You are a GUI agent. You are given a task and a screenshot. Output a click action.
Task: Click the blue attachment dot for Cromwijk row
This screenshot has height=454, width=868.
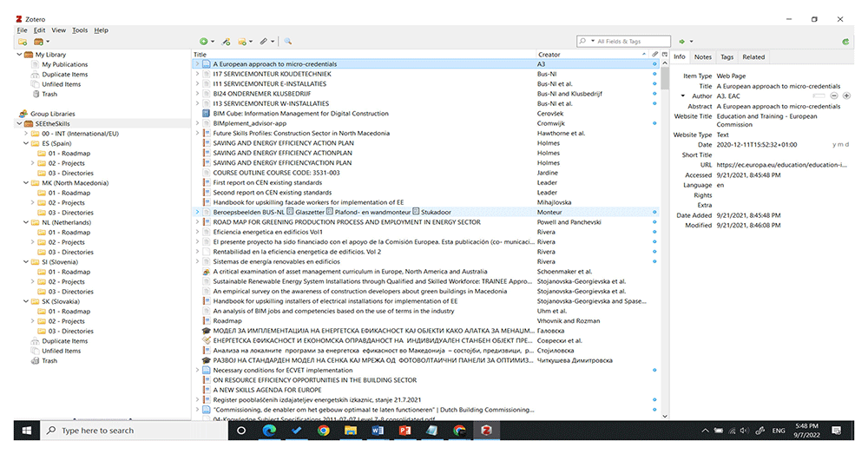pos(654,123)
